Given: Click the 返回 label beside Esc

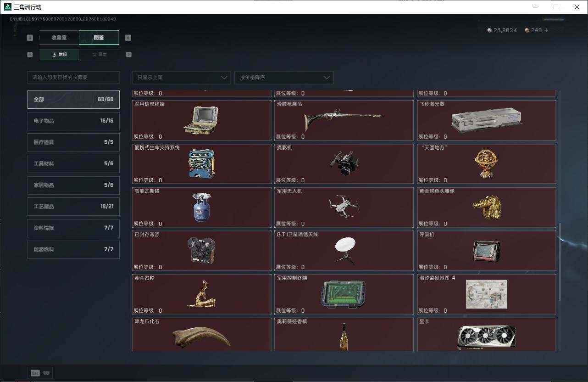Looking at the screenshot, I should click(46, 373).
